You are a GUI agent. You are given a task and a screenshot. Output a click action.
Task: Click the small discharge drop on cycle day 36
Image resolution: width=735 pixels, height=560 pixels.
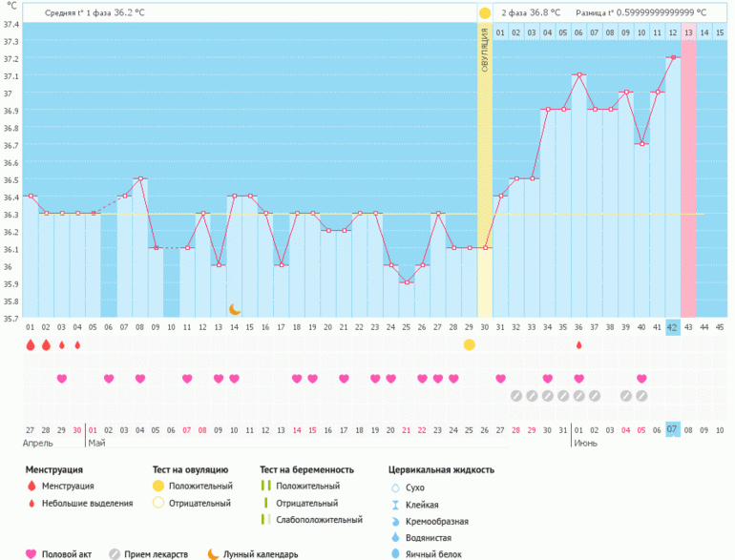coord(578,345)
